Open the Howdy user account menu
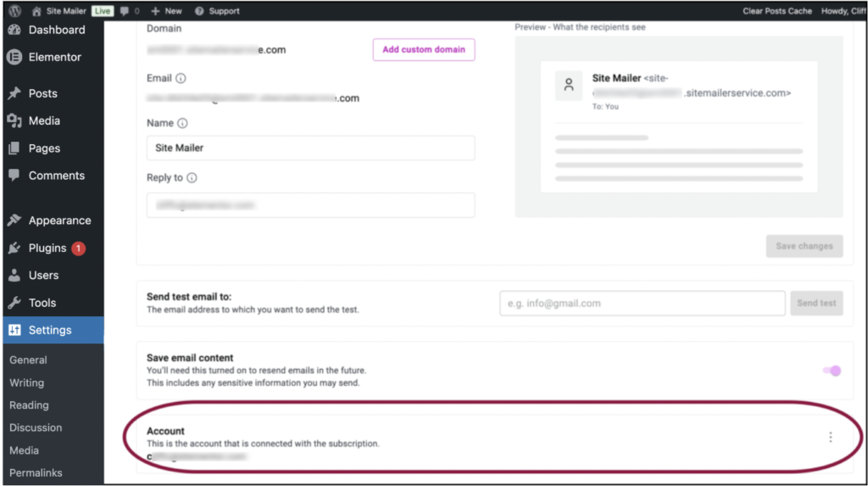The height and width of the screenshot is (486, 868). click(x=843, y=11)
